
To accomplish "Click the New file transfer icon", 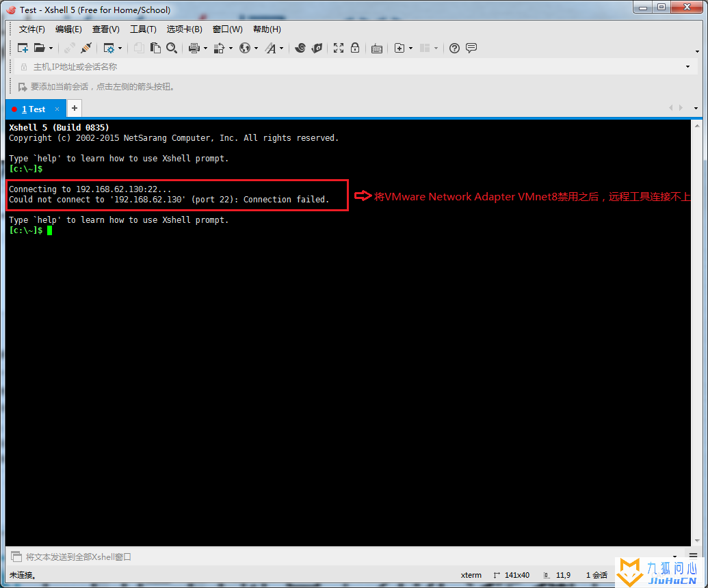I will (x=399, y=48).
